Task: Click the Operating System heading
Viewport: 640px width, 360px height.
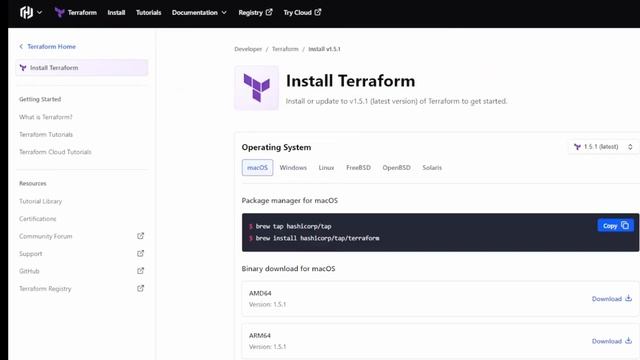Action: point(276,147)
